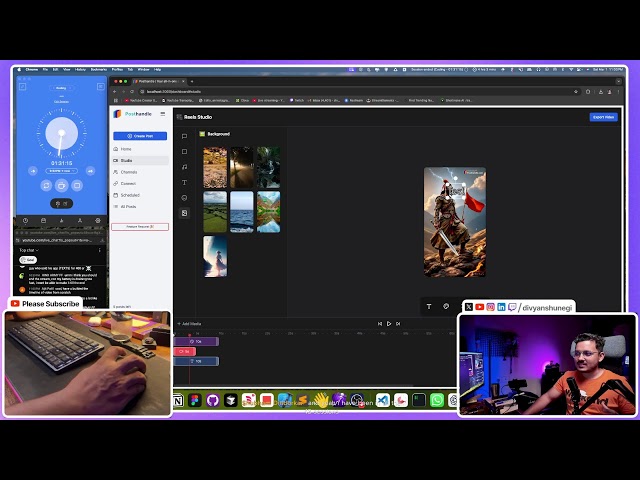Open chat options three-dot menu
The height and width of the screenshot is (480, 640).
(100, 250)
